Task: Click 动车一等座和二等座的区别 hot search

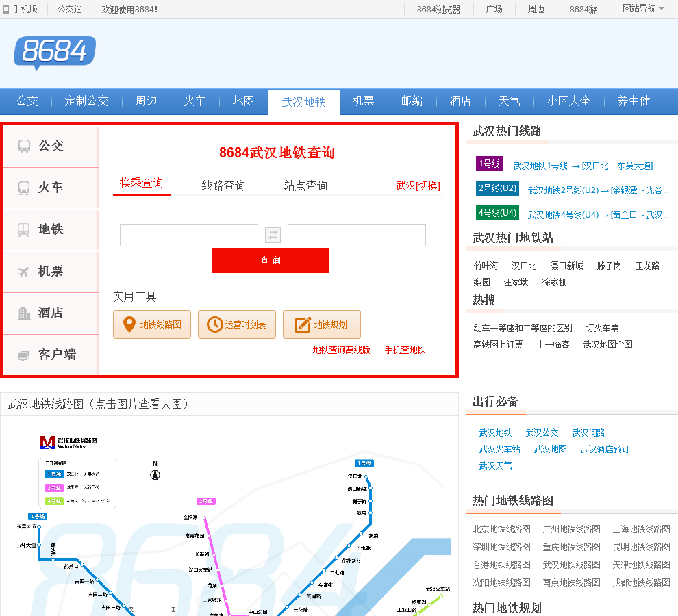Action: click(523, 328)
